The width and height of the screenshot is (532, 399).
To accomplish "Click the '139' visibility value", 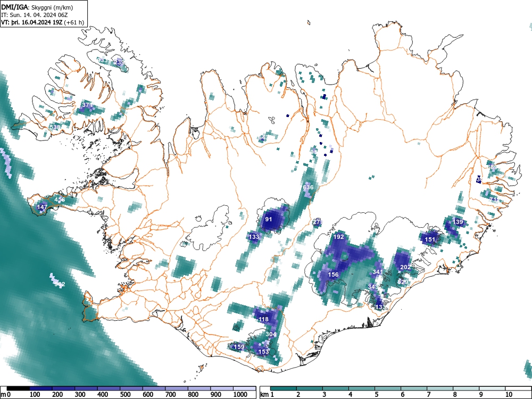I will coord(458,222).
